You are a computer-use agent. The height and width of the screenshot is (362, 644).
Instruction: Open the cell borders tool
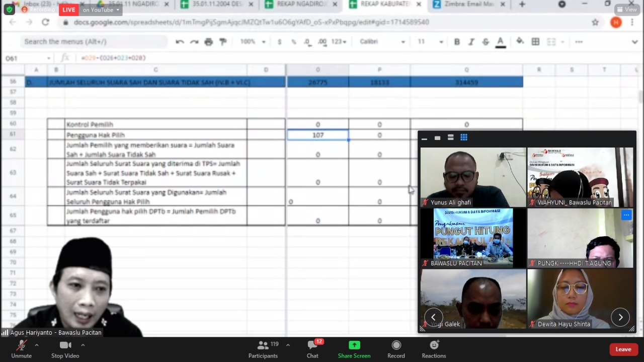point(536,42)
